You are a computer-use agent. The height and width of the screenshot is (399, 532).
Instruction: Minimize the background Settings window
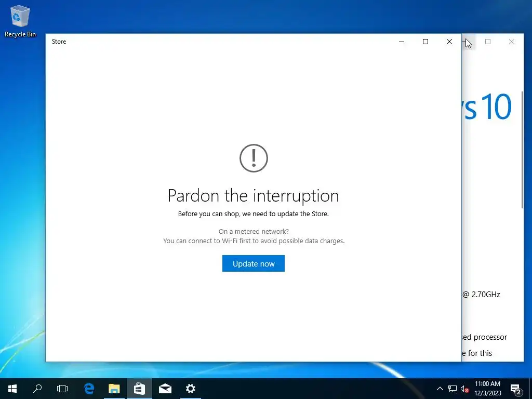coord(469,42)
